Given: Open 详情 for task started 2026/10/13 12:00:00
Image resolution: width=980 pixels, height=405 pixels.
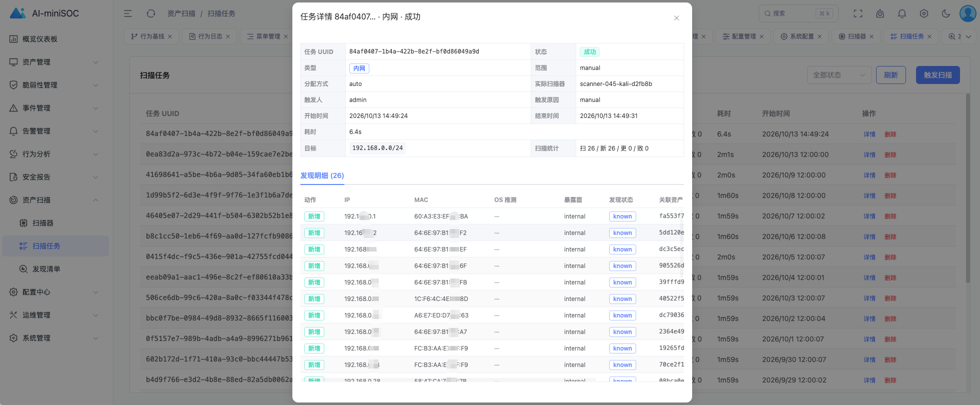Looking at the screenshot, I should tap(870, 155).
